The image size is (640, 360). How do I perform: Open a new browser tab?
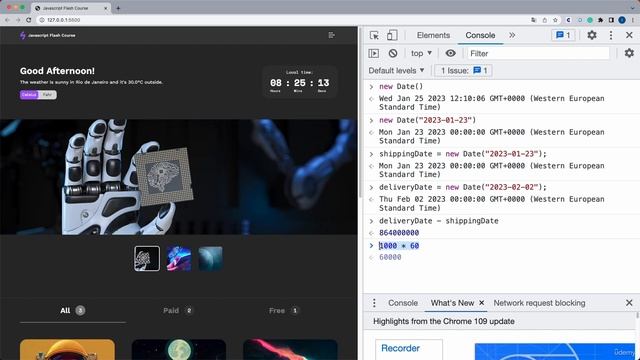coord(118,8)
